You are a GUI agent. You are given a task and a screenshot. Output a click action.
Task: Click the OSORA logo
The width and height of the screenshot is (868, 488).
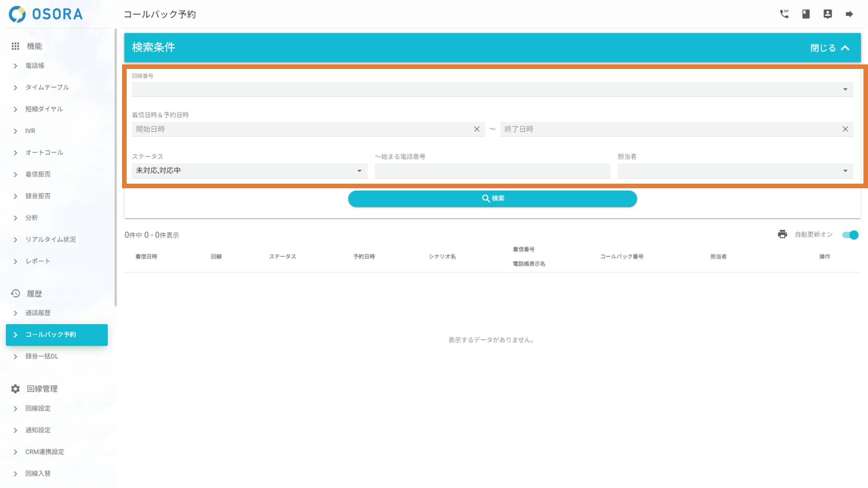tap(46, 14)
